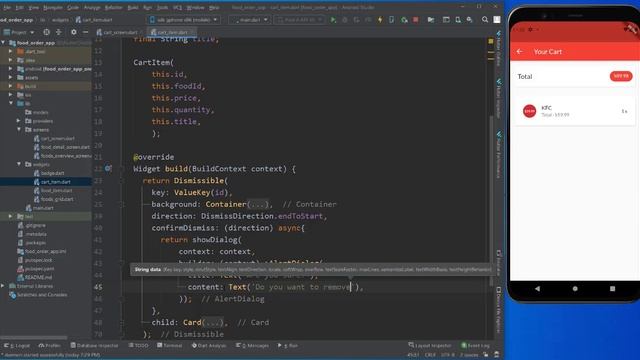Expand the providers folder
Viewport: 640px width, 360px height.
[x=19, y=121]
